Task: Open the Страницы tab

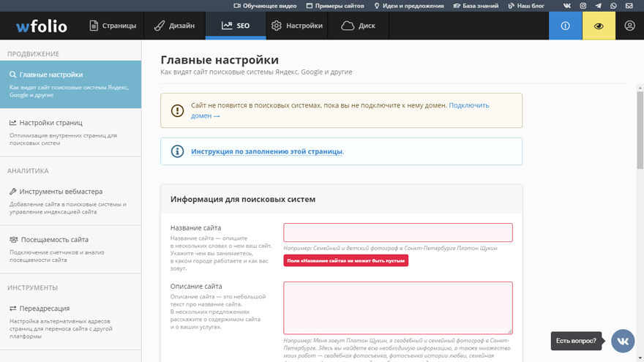Action: 113,26
